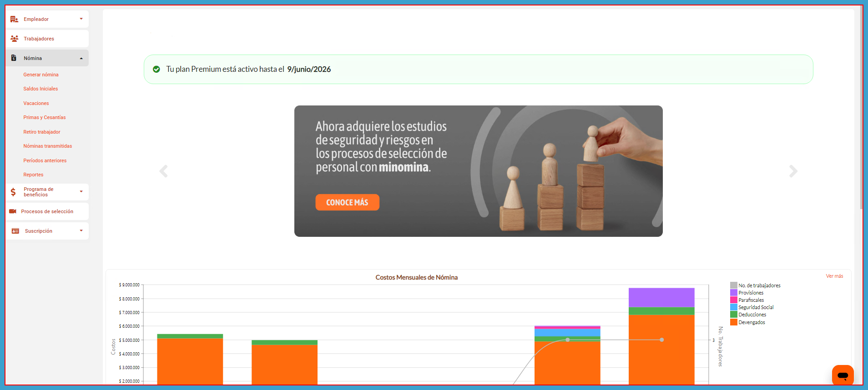The image size is (868, 390).
Task: Click the Trabajadores people icon
Action: (14, 39)
